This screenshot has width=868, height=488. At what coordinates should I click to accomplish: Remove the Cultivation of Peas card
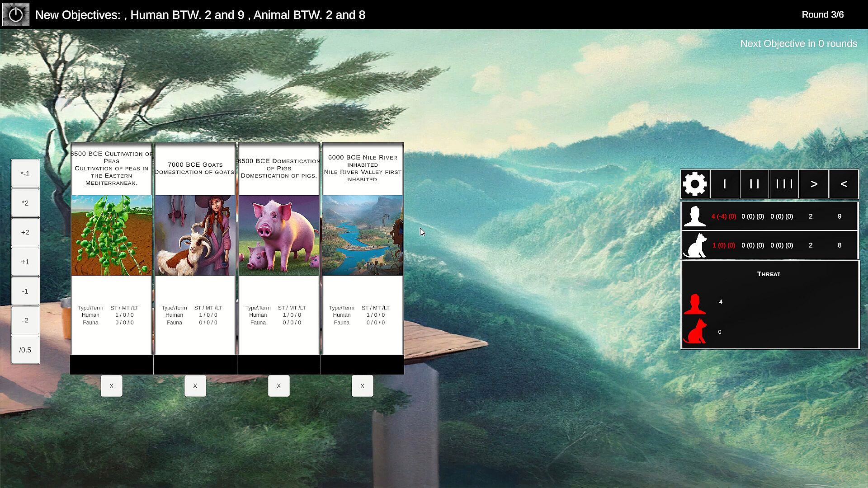point(112,386)
